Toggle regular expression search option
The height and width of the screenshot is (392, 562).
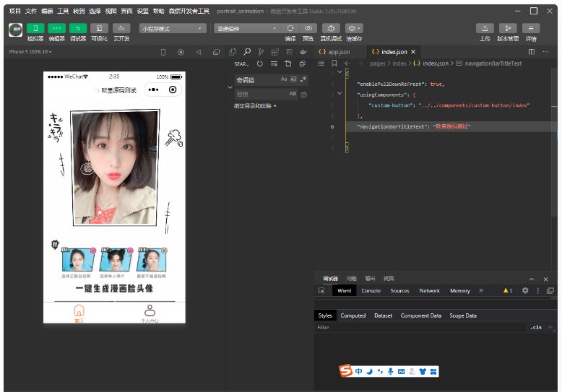point(303,79)
